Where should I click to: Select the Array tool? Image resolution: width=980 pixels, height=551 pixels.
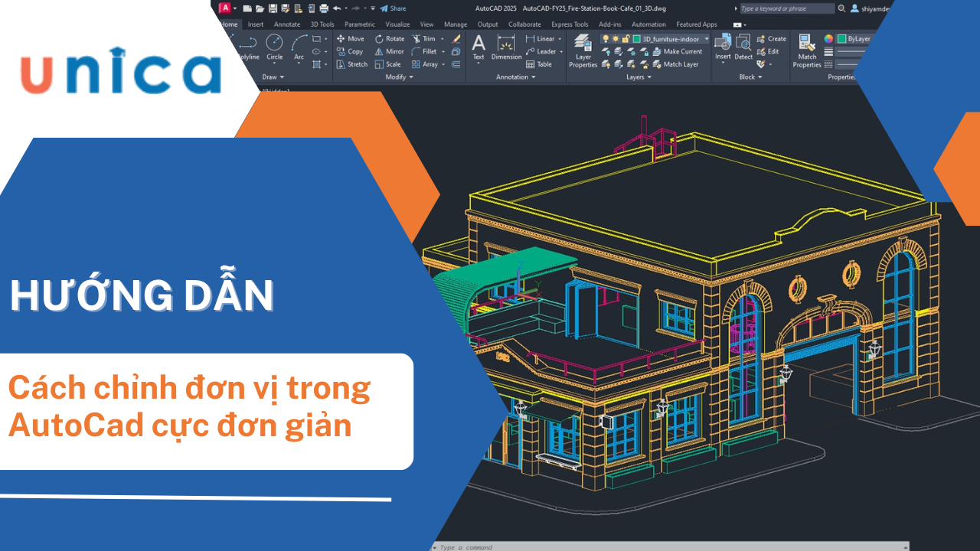(x=426, y=64)
